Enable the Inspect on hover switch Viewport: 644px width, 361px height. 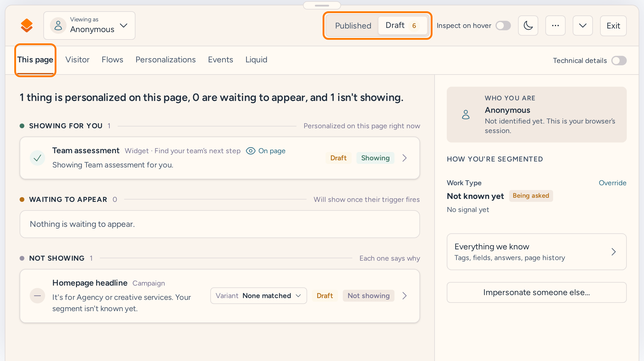click(x=503, y=26)
